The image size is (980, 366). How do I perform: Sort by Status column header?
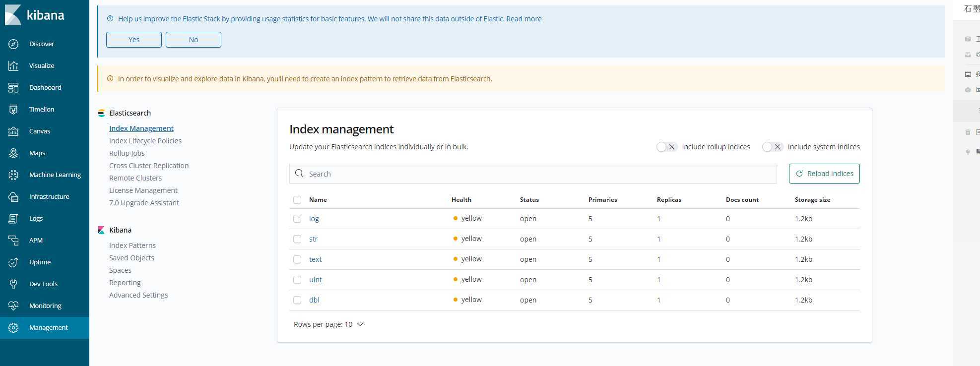coord(529,200)
